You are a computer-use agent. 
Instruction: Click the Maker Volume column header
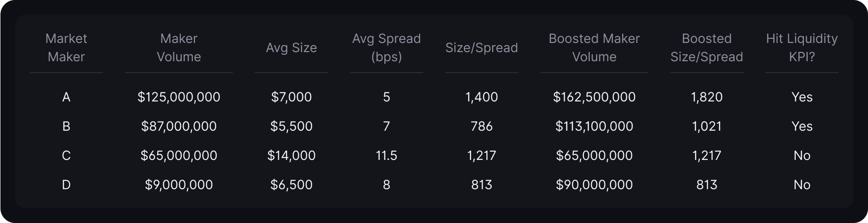click(x=178, y=48)
